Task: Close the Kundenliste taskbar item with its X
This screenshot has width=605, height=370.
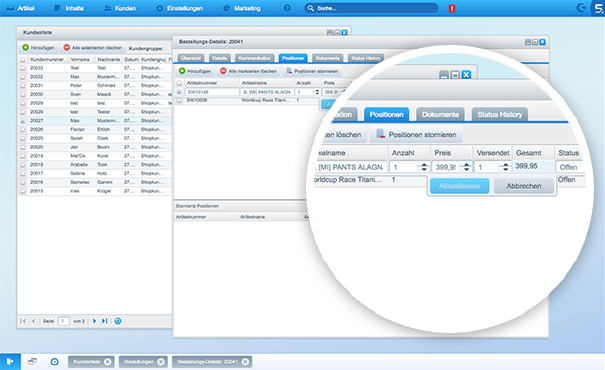Action: 108,362
